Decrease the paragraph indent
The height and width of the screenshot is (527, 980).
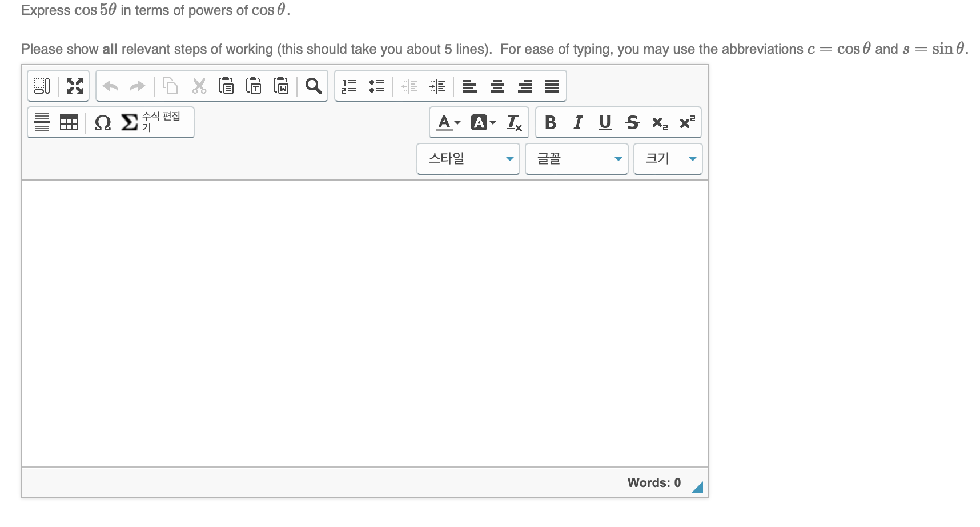[409, 86]
